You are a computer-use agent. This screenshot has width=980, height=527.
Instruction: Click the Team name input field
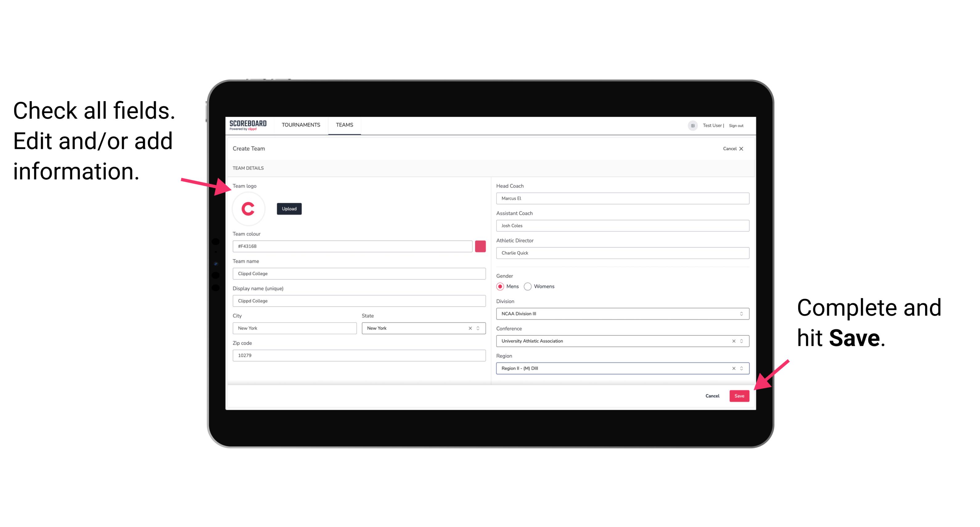click(x=359, y=273)
